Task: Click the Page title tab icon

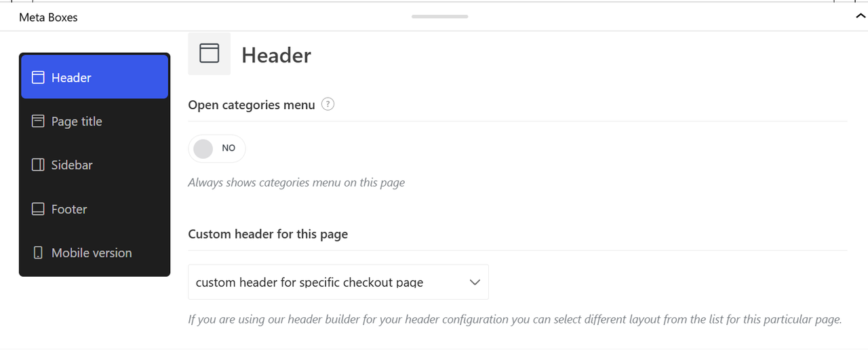Action: [x=38, y=121]
